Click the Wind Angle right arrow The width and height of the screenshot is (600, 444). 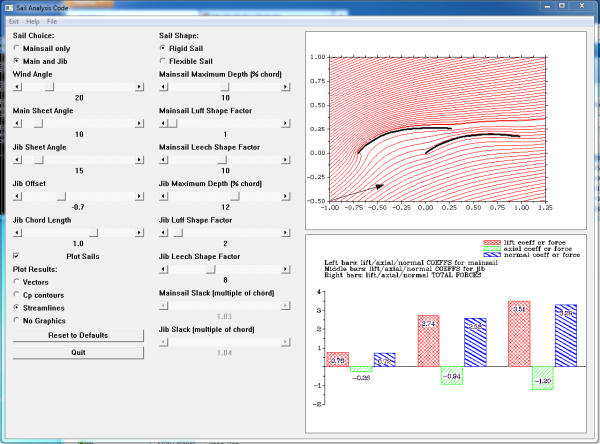(140, 87)
